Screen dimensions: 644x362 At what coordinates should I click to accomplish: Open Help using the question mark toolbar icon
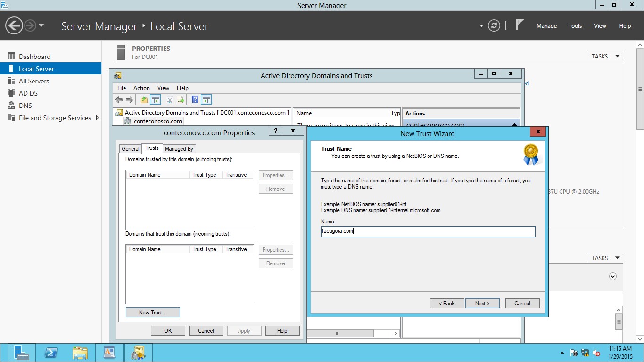[194, 99]
